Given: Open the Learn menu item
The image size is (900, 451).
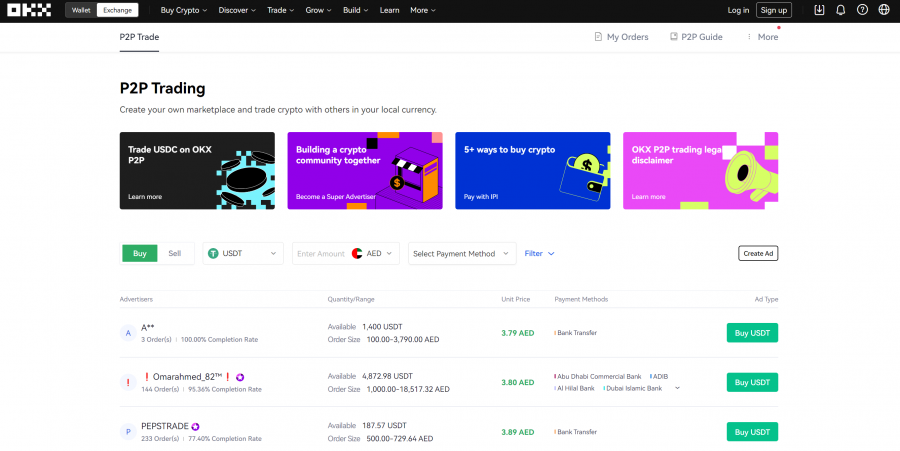Looking at the screenshot, I should 389,10.
